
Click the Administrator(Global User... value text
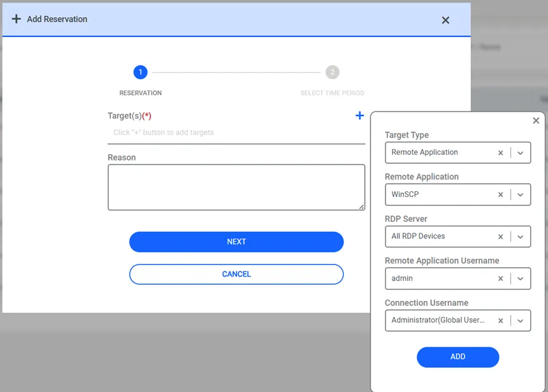click(x=438, y=320)
